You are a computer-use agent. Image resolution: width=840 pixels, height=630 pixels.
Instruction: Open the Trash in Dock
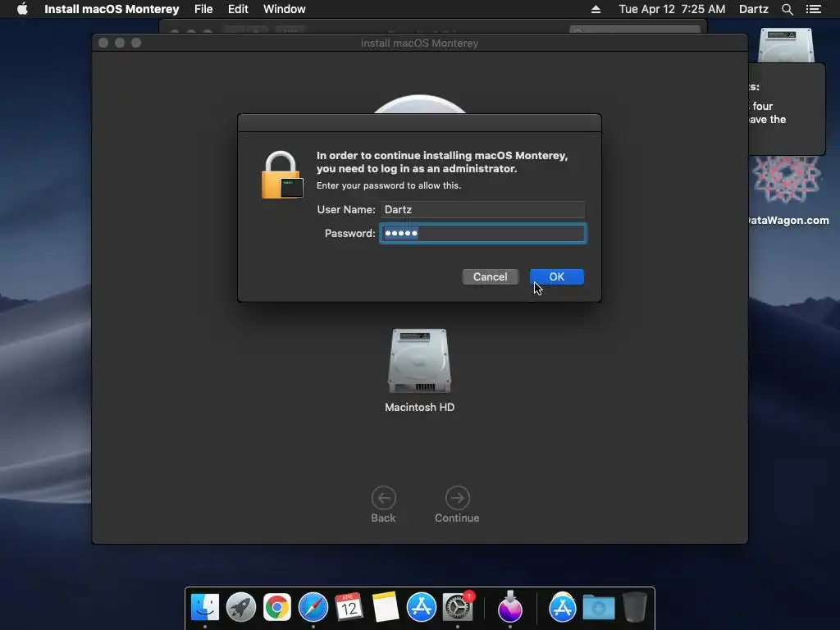[635, 608]
